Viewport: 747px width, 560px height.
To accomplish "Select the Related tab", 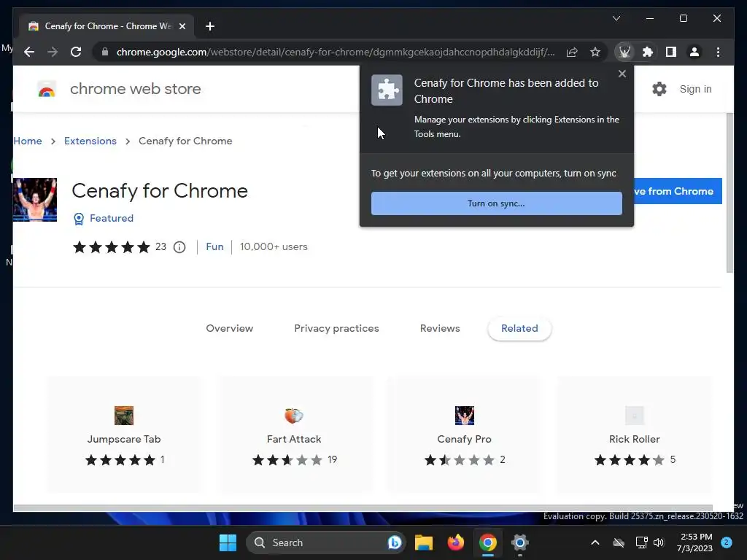I will pos(519,328).
